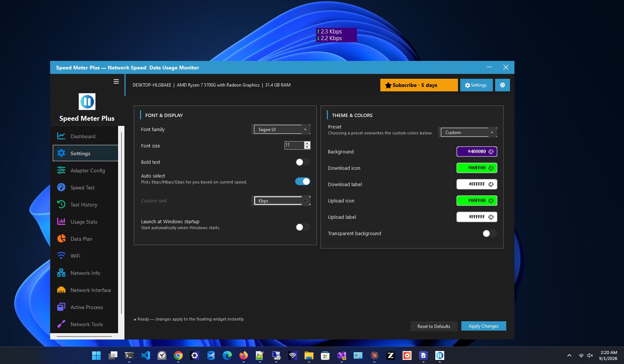Click the Upload icon green color swatch
The image size is (624, 364).
(477, 201)
